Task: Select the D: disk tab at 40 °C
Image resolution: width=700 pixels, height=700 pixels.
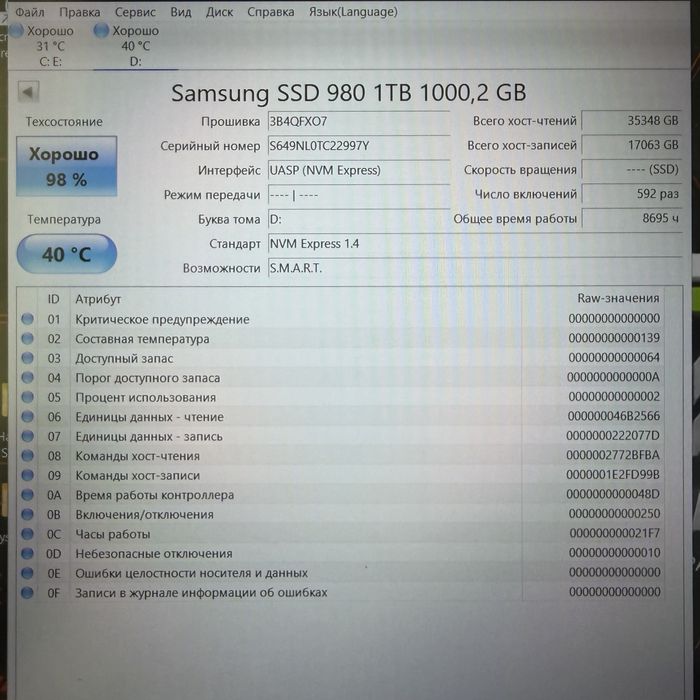Action: point(135,46)
